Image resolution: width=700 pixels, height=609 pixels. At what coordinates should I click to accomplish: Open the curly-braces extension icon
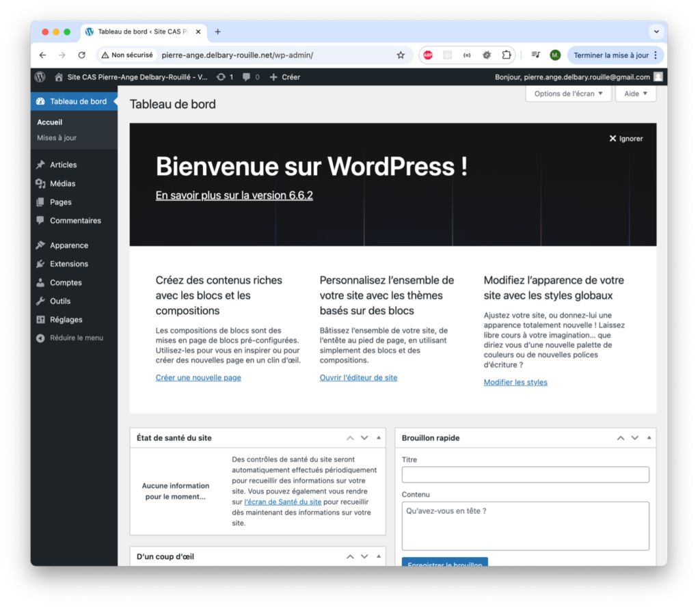click(x=467, y=55)
